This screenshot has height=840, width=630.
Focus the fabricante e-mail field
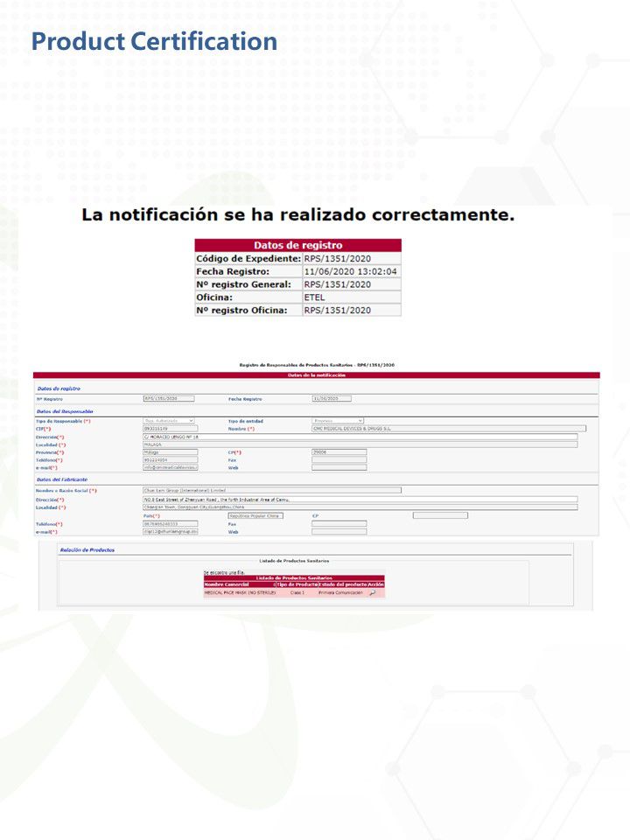[x=171, y=531]
